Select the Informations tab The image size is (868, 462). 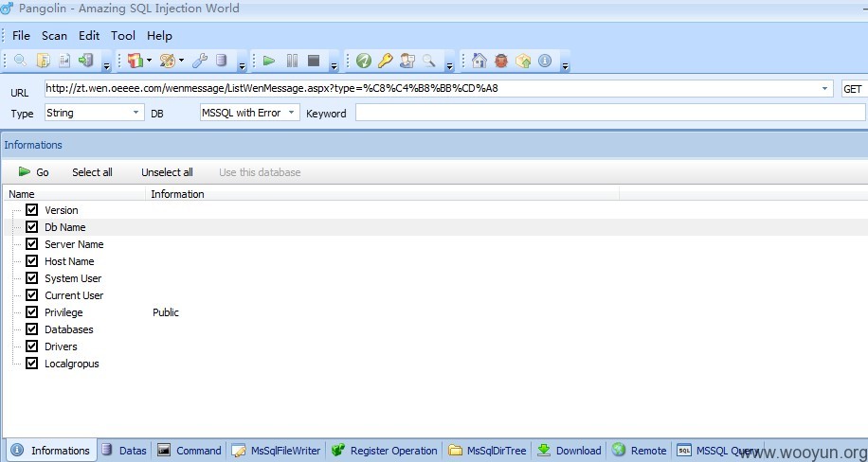click(51, 451)
